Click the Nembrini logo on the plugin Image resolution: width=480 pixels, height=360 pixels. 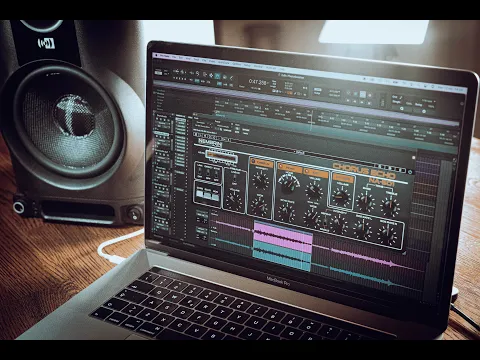[x=210, y=142]
